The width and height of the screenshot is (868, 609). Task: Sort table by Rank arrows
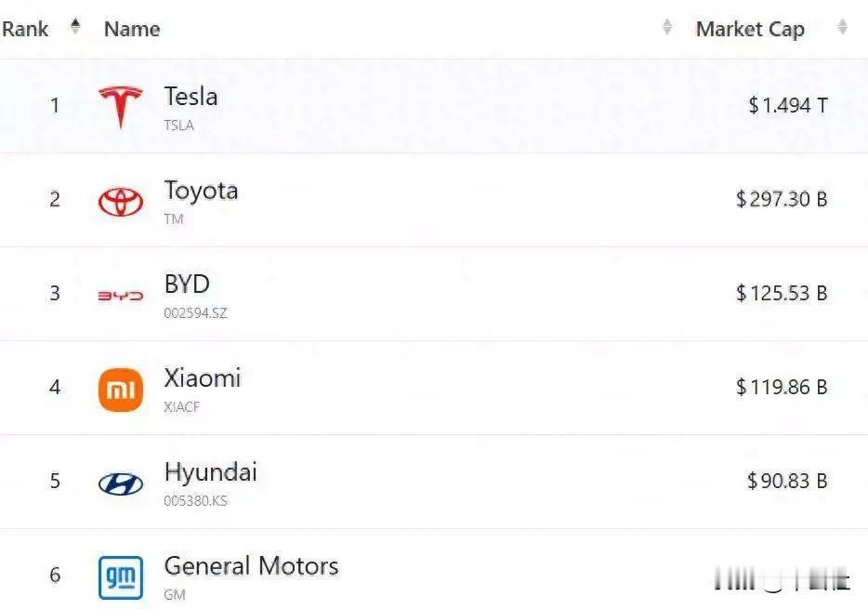75,27
